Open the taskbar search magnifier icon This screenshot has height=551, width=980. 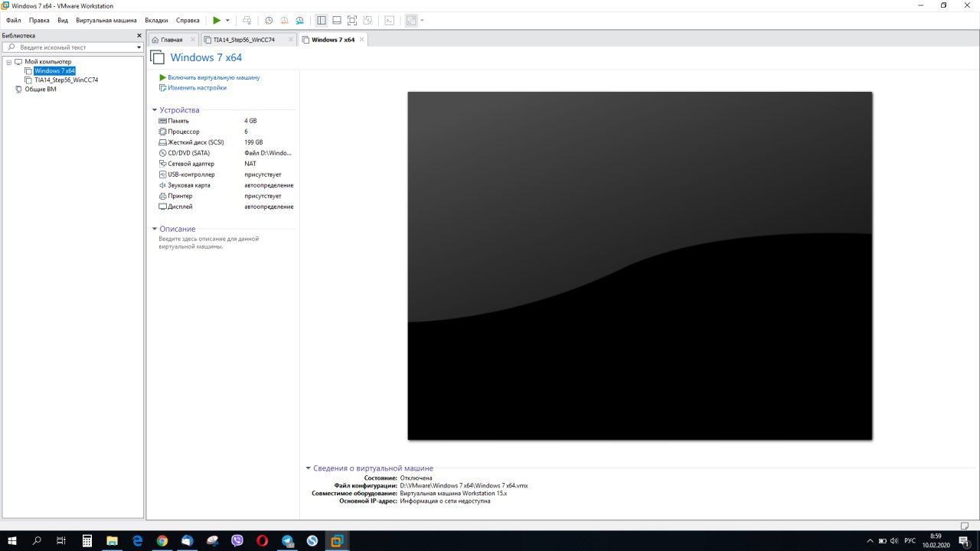point(37,540)
